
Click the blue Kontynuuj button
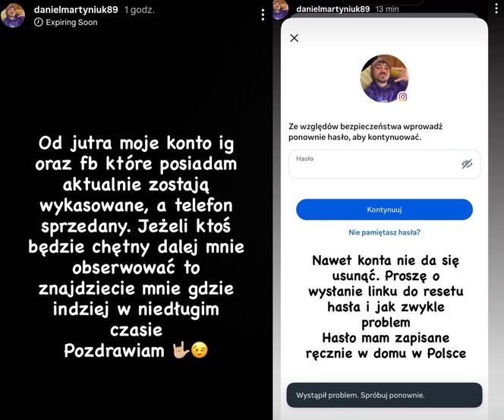click(x=384, y=210)
